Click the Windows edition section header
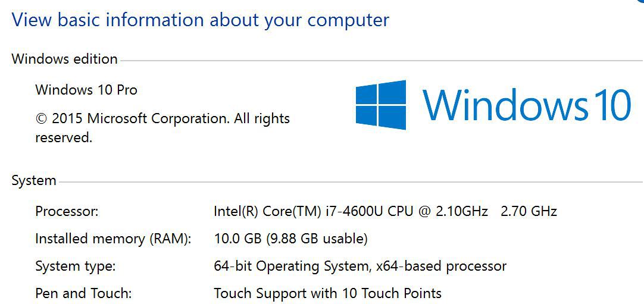The image size is (644, 304). [x=64, y=59]
